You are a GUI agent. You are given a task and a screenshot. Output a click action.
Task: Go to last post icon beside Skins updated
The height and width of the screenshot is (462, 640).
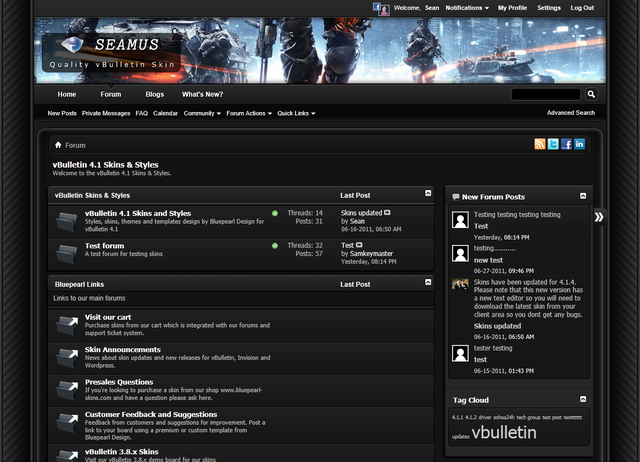point(387,213)
